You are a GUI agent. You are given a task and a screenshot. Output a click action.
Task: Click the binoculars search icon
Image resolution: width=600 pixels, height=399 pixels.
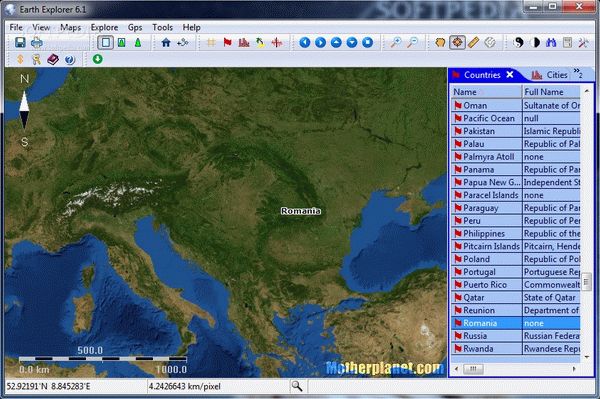point(551,42)
